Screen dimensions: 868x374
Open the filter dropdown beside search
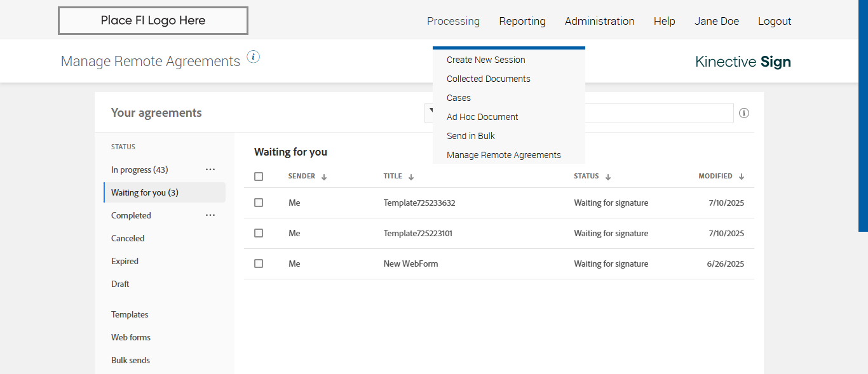pyautogui.click(x=429, y=112)
